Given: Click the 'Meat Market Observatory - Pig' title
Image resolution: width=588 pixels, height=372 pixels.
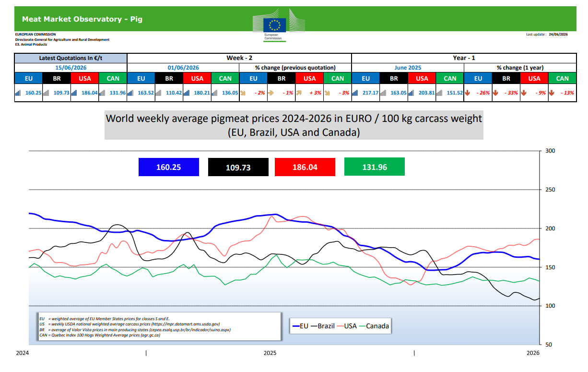Looking at the screenshot, I should click(82, 19).
